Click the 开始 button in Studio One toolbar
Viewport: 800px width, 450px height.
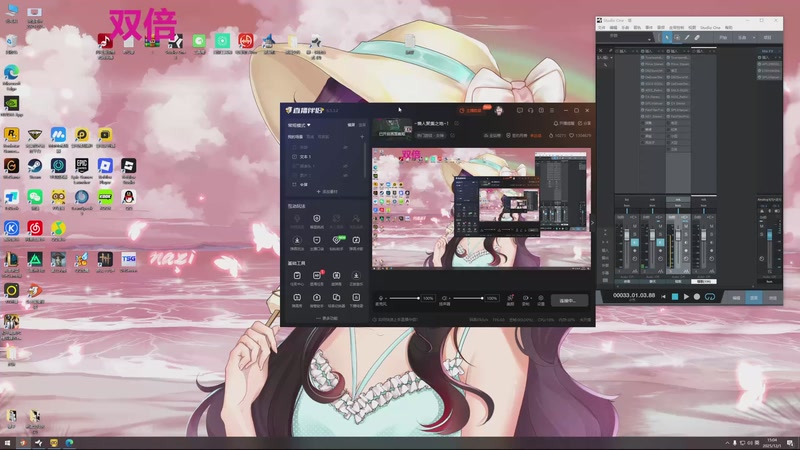tap(723, 38)
